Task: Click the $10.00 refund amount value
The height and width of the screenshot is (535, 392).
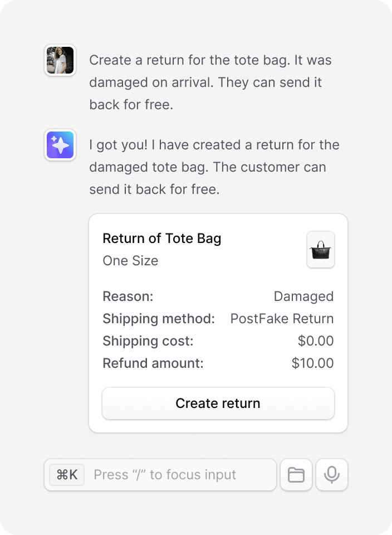Action: pyautogui.click(x=312, y=363)
